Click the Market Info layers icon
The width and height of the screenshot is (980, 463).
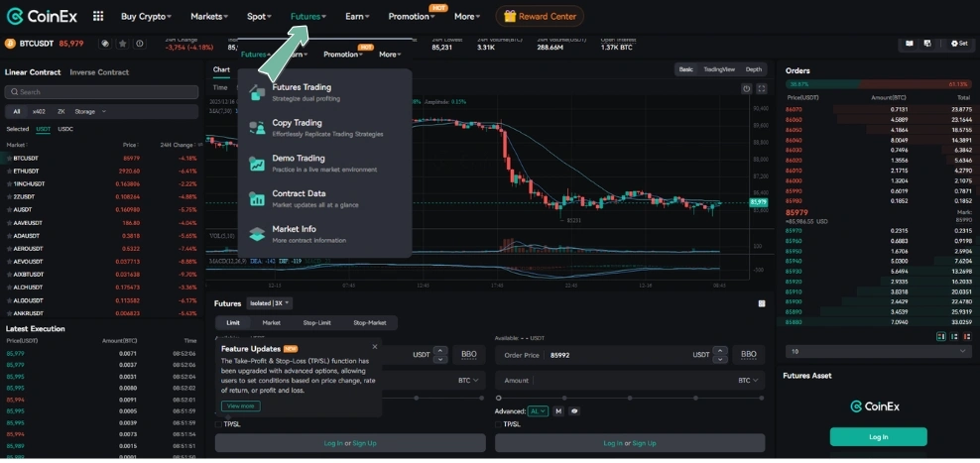point(257,234)
